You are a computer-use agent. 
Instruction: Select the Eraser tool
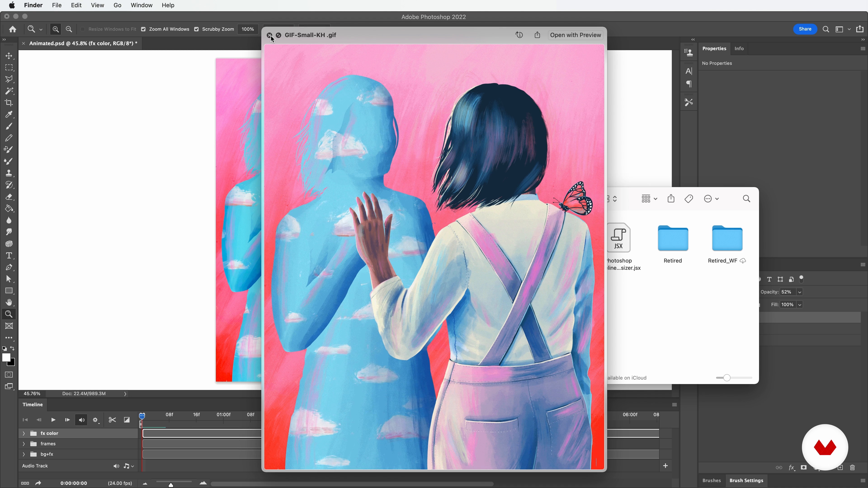[x=9, y=197]
